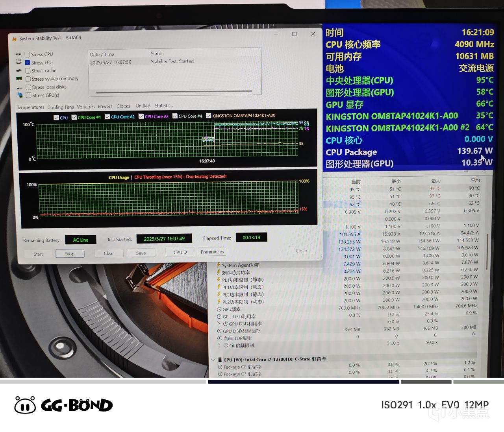Screen dimensions: 504x432
Task: Open the CPUID panel
Action: point(180,252)
